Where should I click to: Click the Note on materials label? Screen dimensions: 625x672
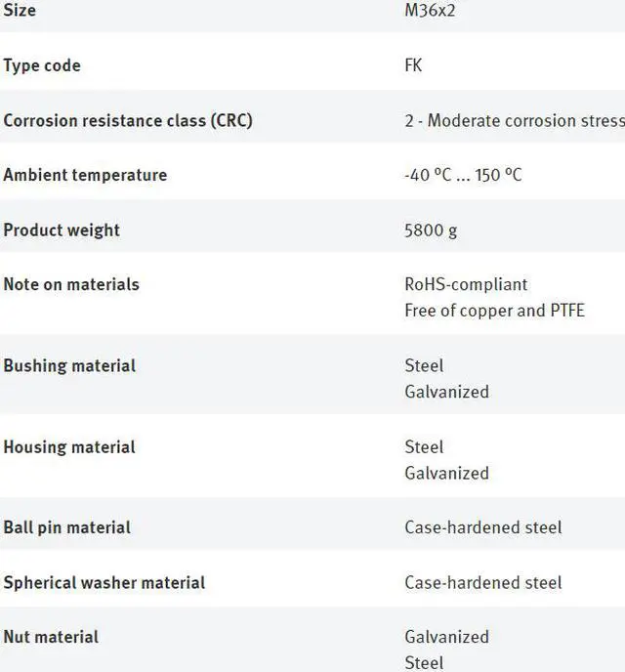pos(71,284)
